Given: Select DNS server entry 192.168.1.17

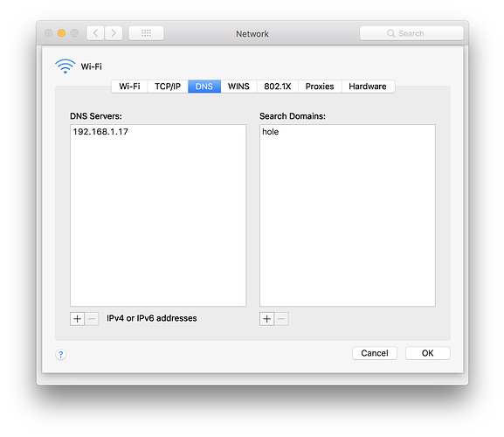Looking at the screenshot, I should [x=158, y=131].
